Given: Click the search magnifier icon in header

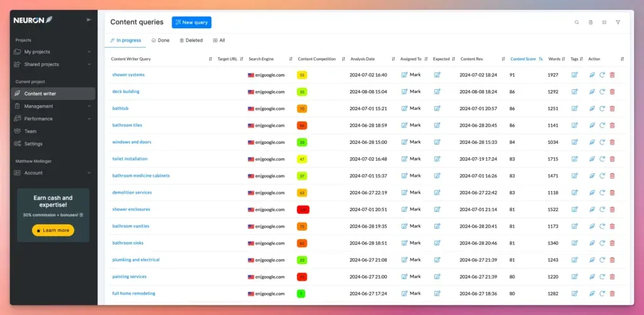Looking at the screenshot, I should pos(577,23).
